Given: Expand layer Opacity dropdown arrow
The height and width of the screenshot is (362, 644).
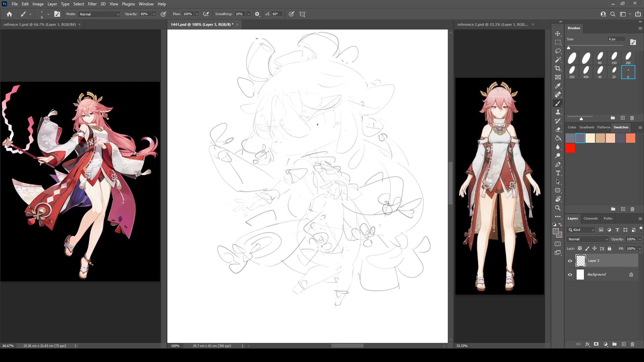Looking at the screenshot, I should (640, 239).
